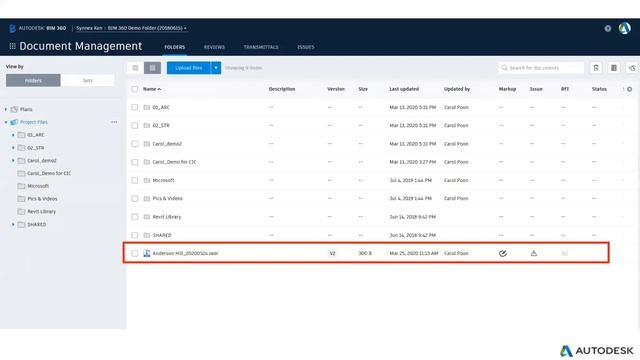This screenshot has height=360, width=640.
Task: Open the project selector dropdown in header
Action: pyautogui.click(x=131, y=28)
